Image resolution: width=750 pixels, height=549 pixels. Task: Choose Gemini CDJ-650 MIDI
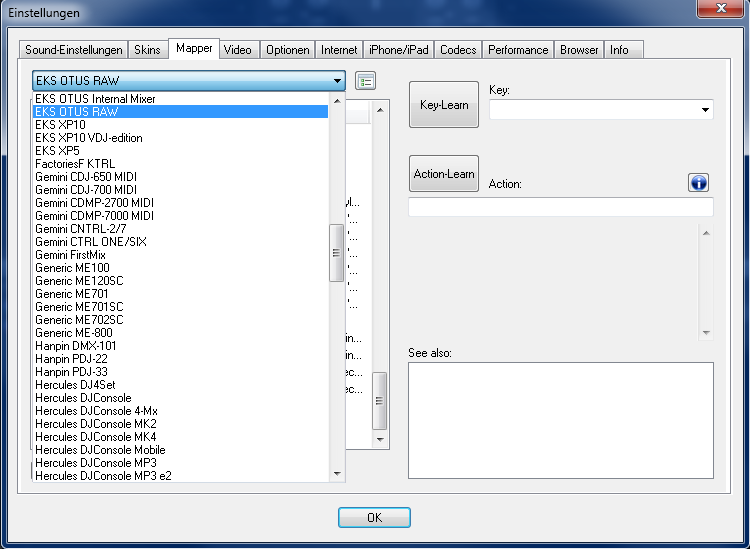tap(181, 176)
